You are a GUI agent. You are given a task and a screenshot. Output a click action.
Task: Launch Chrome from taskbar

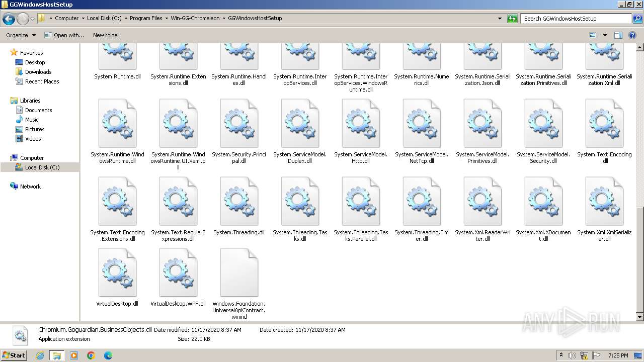[x=91, y=355]
